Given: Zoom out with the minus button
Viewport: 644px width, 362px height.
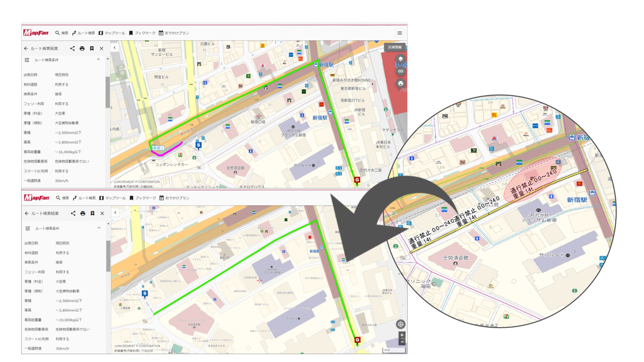Looking at the screenshot, I should click(402, 342).
